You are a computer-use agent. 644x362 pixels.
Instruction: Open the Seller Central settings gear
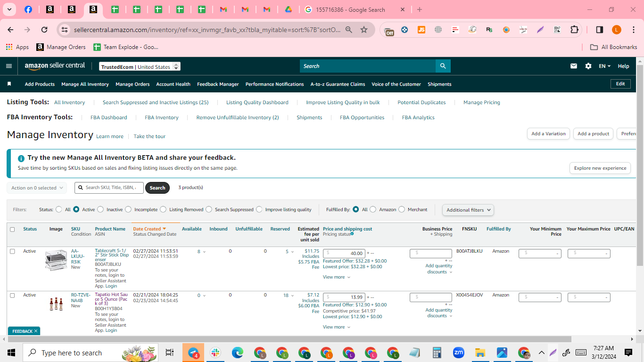pyautogui.click(x=588, y=66)
